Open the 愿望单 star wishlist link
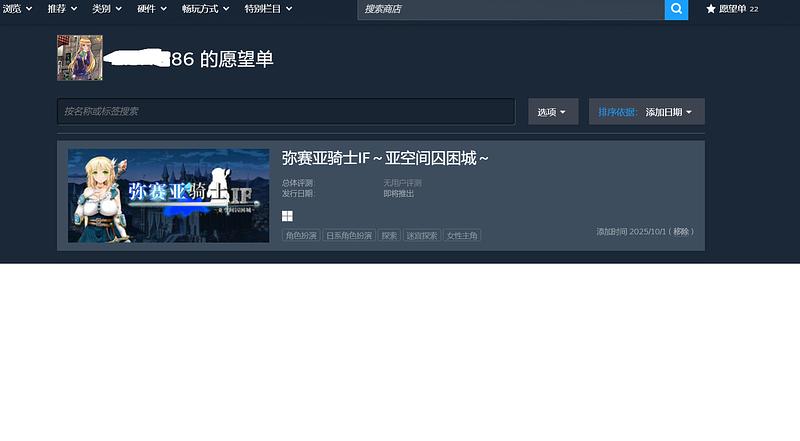The height and width of the screenshot is (441, 800). (732, 9)
